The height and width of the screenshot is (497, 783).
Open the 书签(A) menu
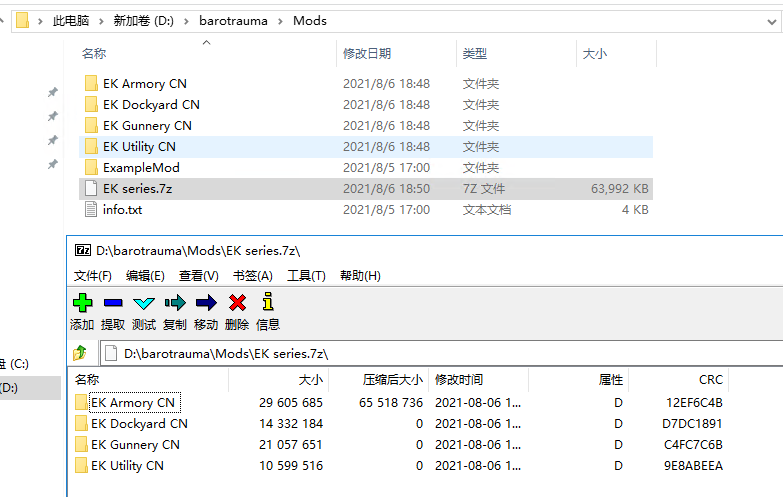click(253, 276)
